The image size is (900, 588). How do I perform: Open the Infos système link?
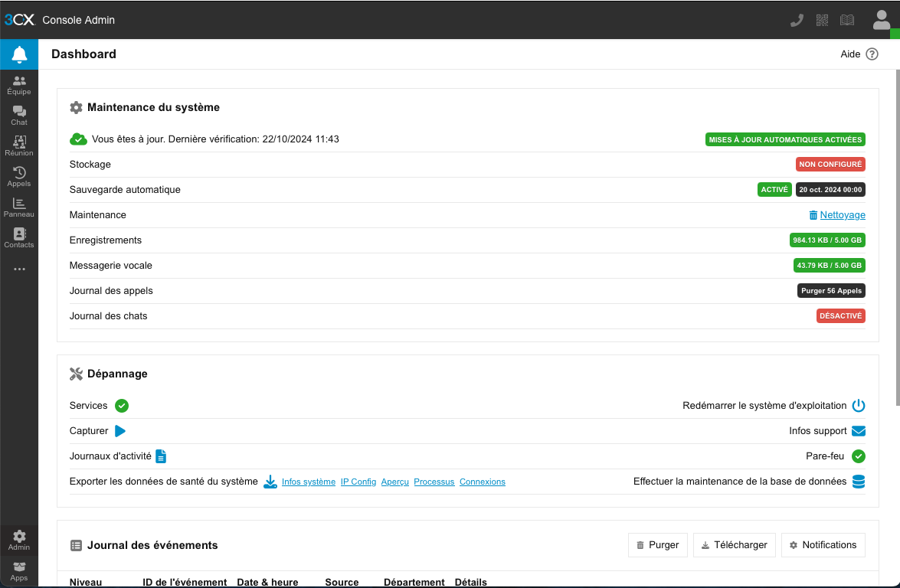(x=309, y=482)
